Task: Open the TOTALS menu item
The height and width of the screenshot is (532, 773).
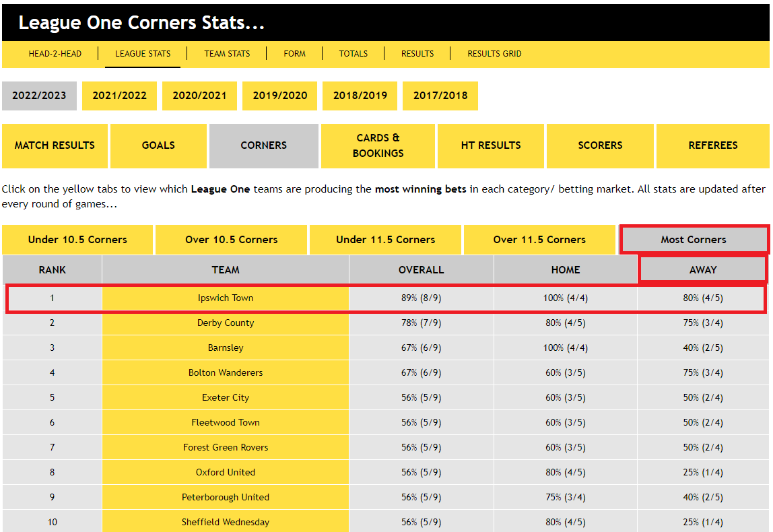Action: click(353, 54)
